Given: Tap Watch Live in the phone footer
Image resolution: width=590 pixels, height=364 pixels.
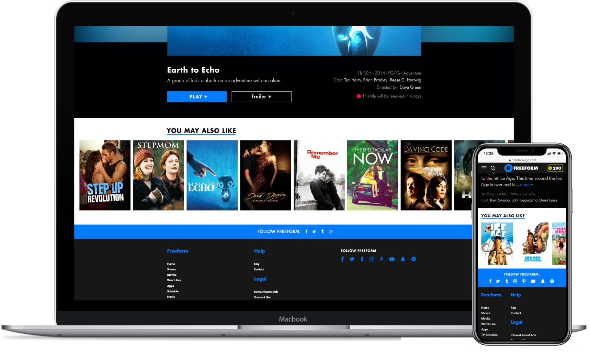Looking at the screenshot, I should coord(488,324).
